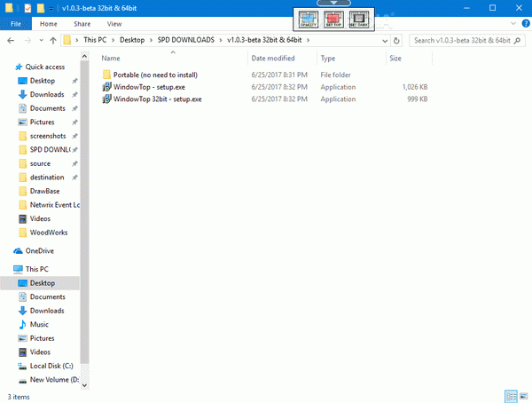Click the navigation pane scroll-up arrow
This screenshot has width=532, height=403.
(84, 56)
